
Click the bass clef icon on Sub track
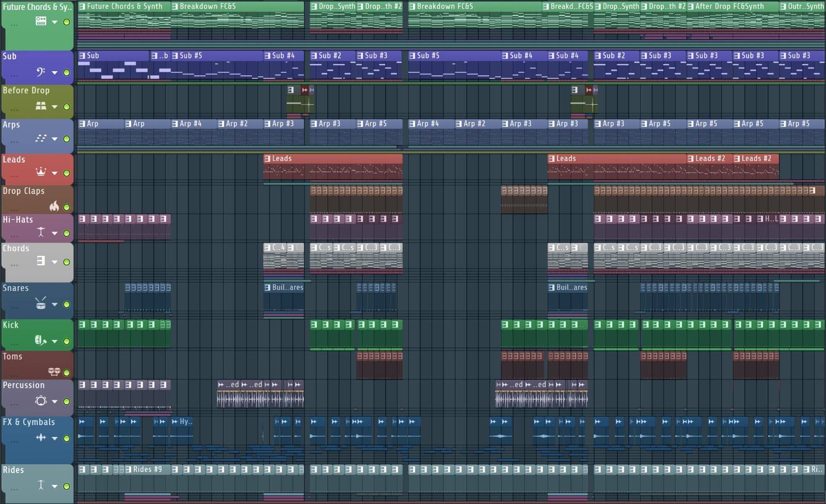(41, 72)
